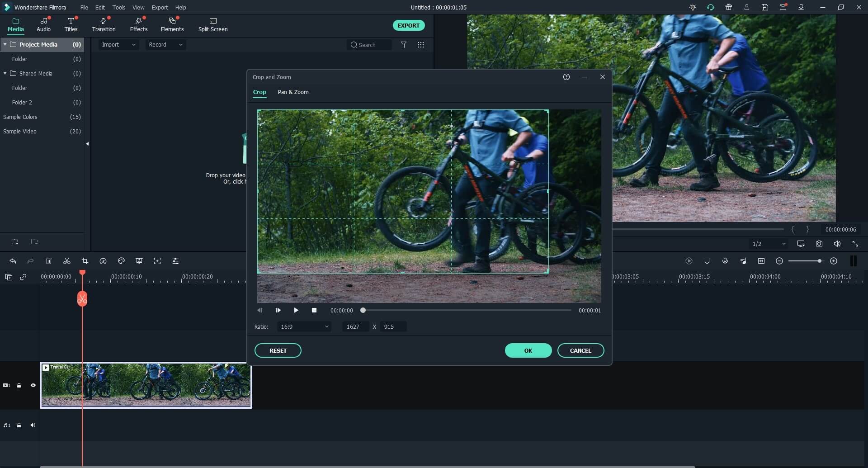Open the playback quality dropdown showing 1/2
868x468 pixels.
[x=768, y=244]
